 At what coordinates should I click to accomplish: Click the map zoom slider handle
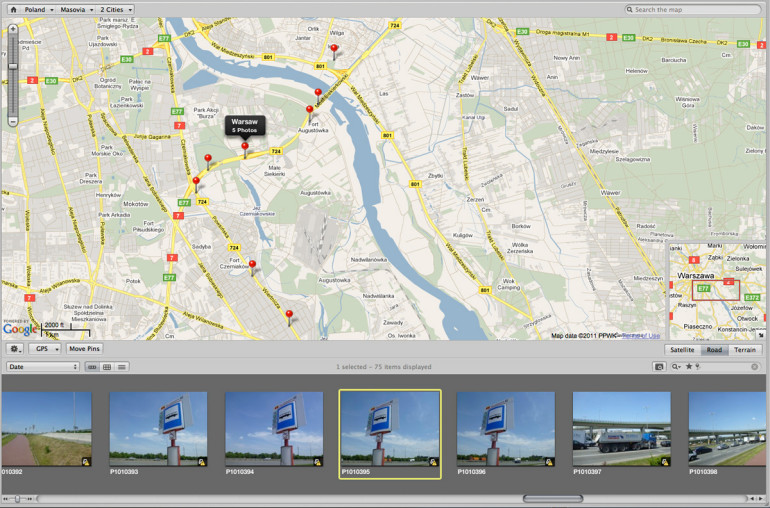(x=13, y=66)
